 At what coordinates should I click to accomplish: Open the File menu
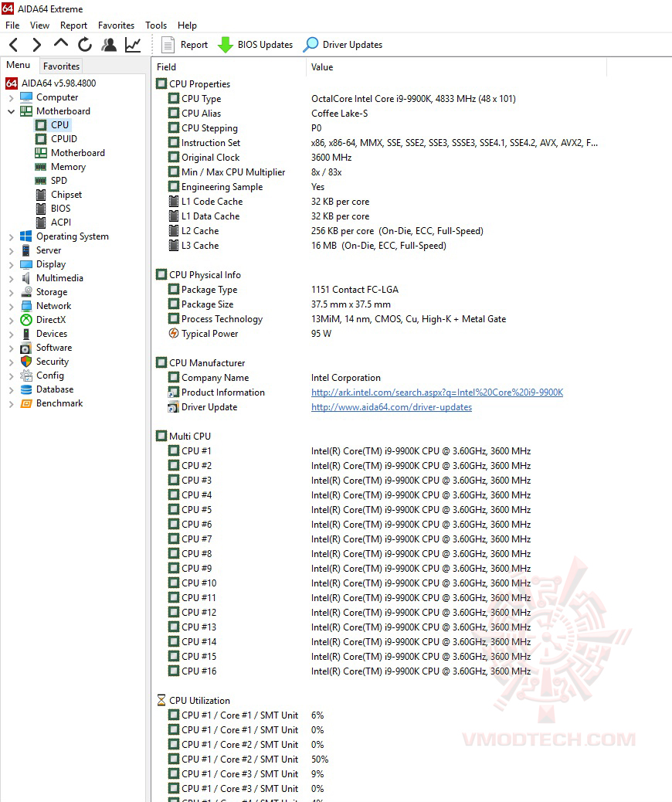(12, 25)
